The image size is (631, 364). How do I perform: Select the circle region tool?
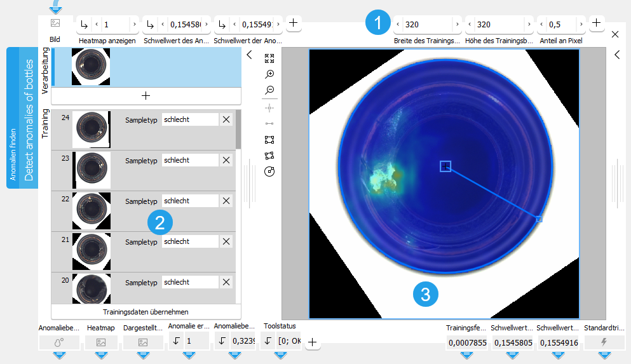coord(269,172)
